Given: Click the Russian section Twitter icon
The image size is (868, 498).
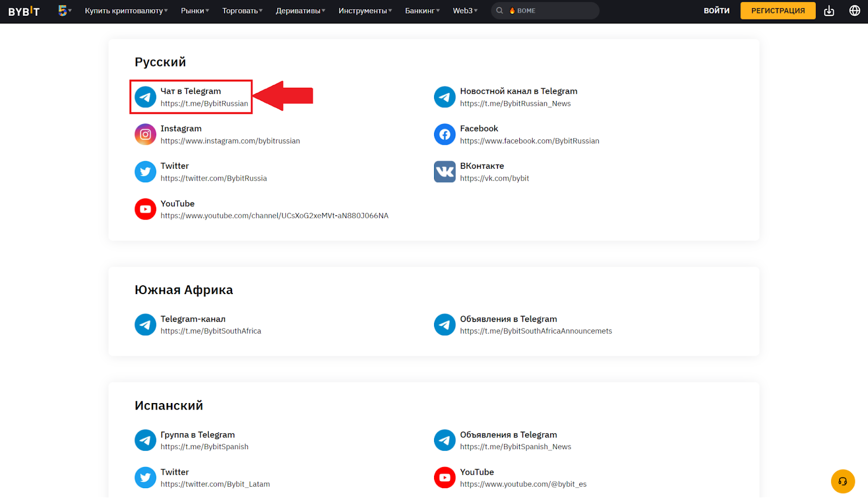Looking at the screenshot, I should [145, 172].
